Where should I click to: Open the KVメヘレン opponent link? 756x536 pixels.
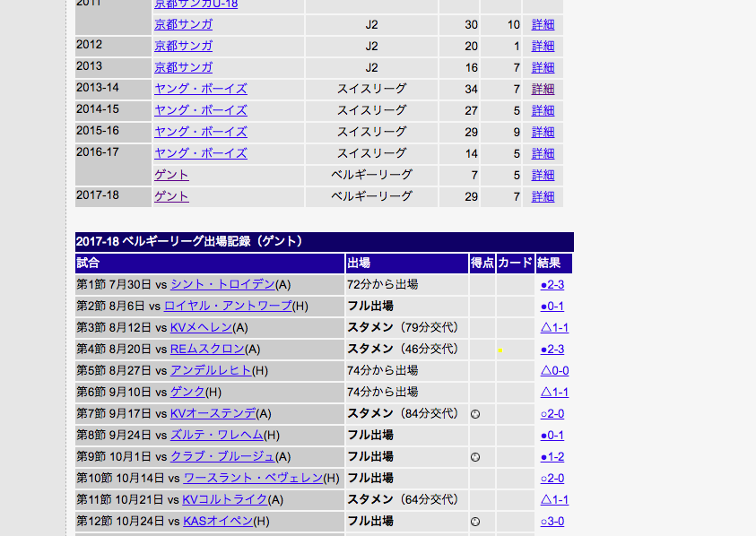pos(201,328)
